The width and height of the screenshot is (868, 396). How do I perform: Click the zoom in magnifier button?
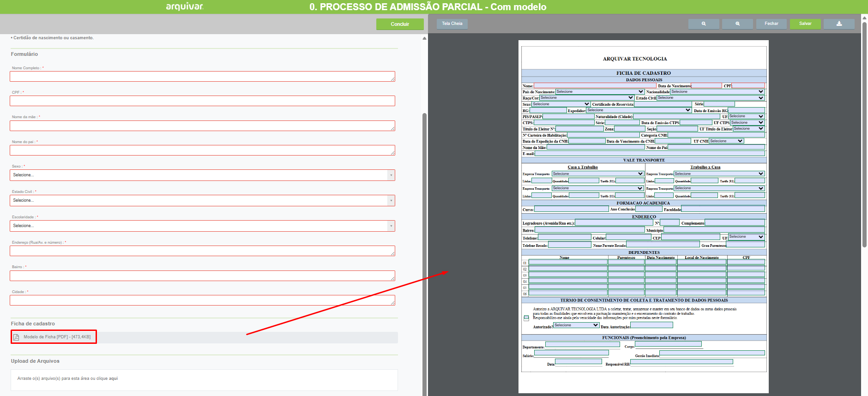click(737, 24)
